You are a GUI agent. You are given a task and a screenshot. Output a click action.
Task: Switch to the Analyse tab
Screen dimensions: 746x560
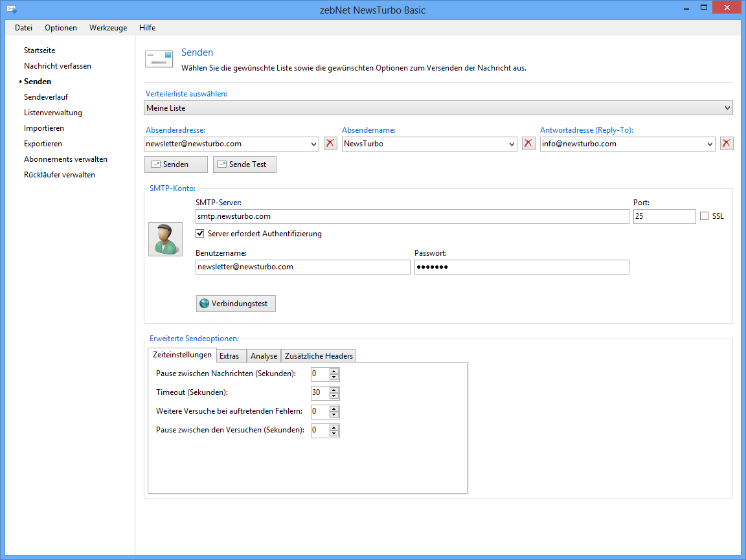coord(264,356)
